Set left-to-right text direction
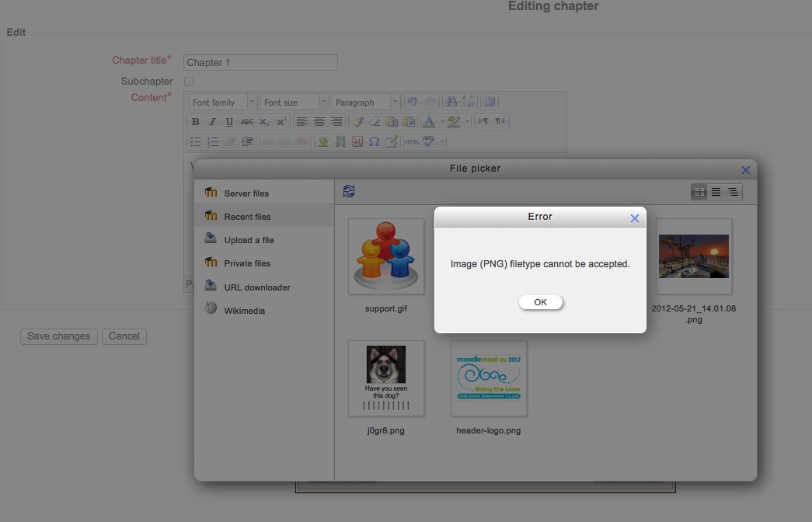 click(483, 122)
